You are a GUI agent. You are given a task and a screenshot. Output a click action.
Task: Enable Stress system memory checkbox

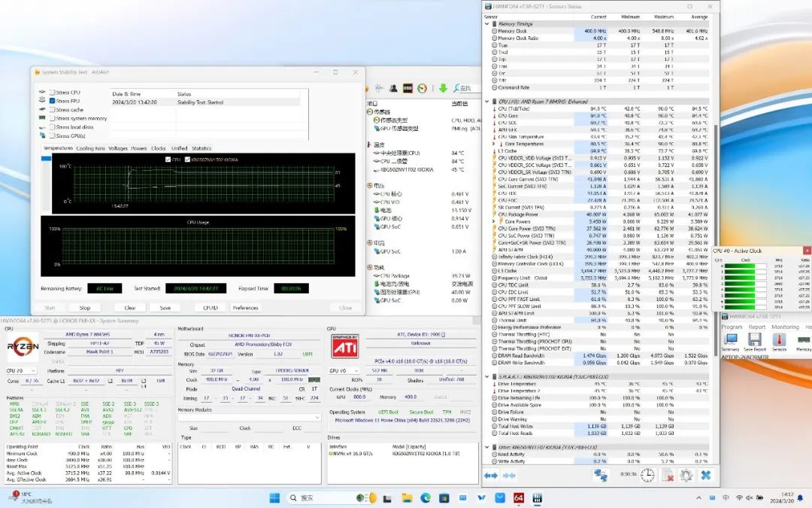[x=53, y=118]
